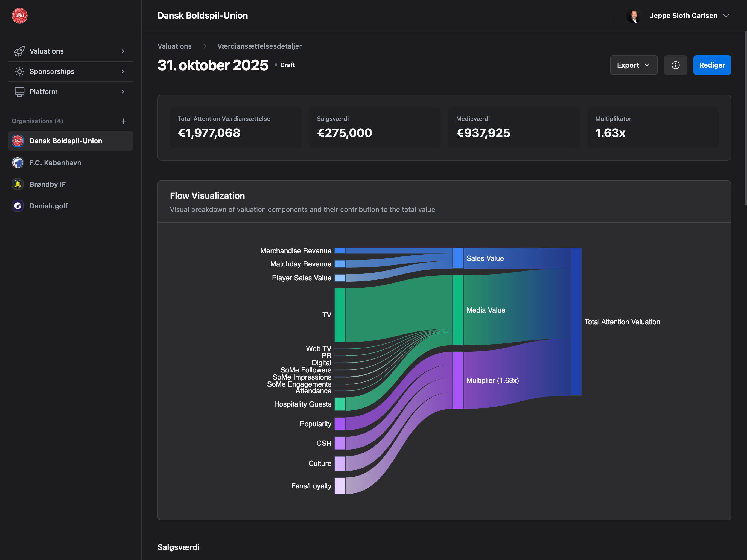Click the blue Rediger button
Viewport: 747px width, 560px height.
(711, 65)
